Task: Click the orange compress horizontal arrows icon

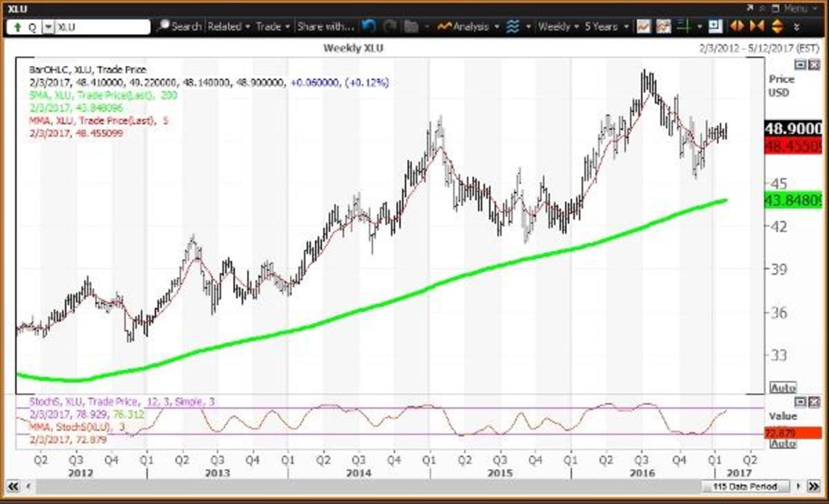Action: coord(756,27)
